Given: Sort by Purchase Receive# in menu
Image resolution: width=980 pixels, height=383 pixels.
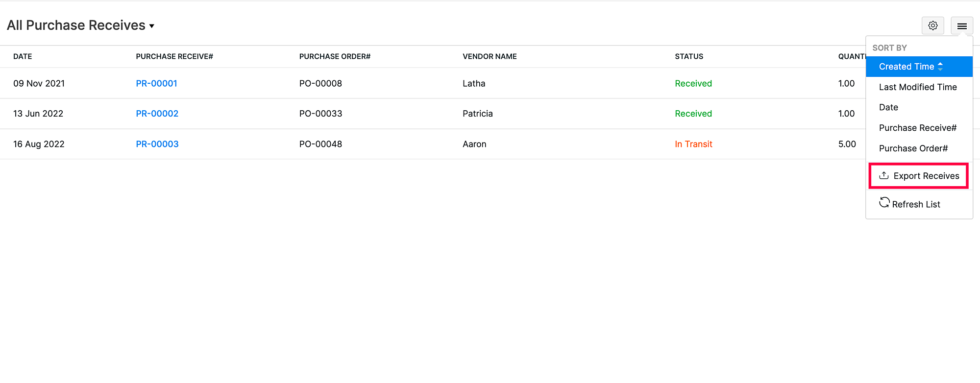Looking at the screenshot, I should coord(917,128).
